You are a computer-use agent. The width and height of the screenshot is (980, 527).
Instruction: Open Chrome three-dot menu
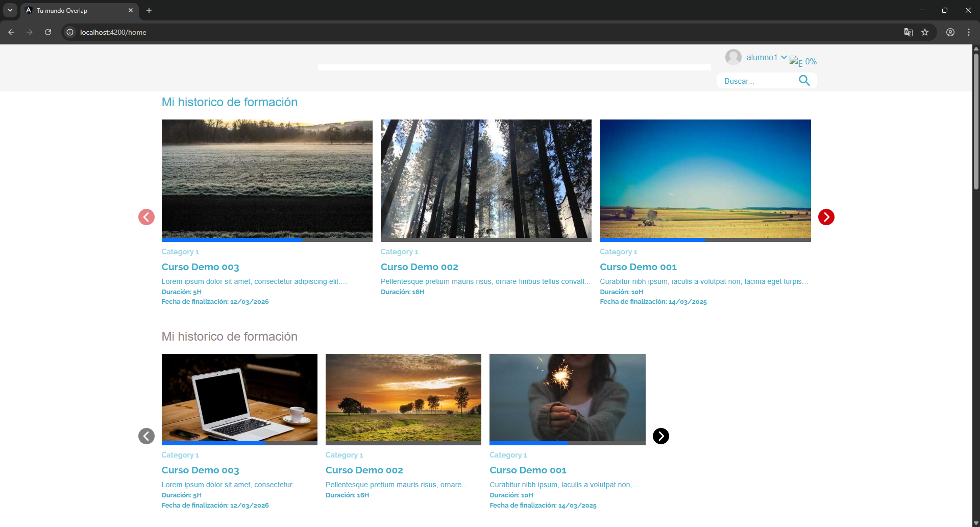(x=969, y=32)
